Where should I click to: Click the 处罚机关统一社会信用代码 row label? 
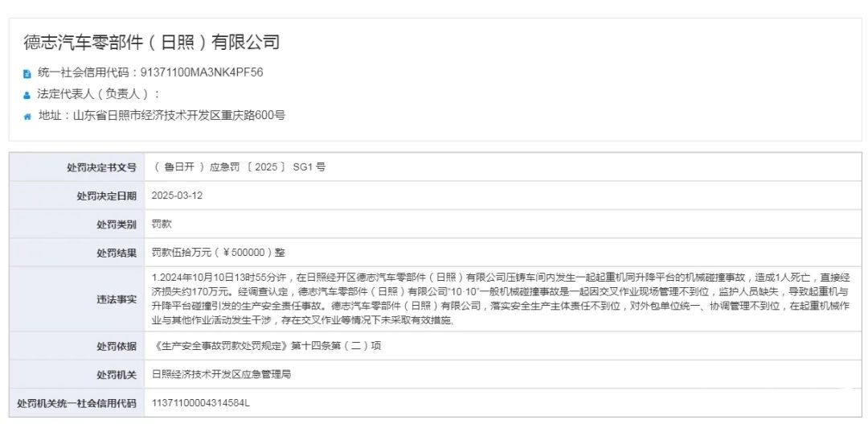click(x=77, y=404)
